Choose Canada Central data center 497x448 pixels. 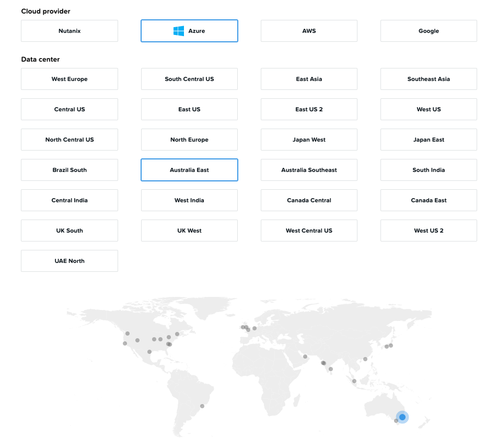click(309, 200)
